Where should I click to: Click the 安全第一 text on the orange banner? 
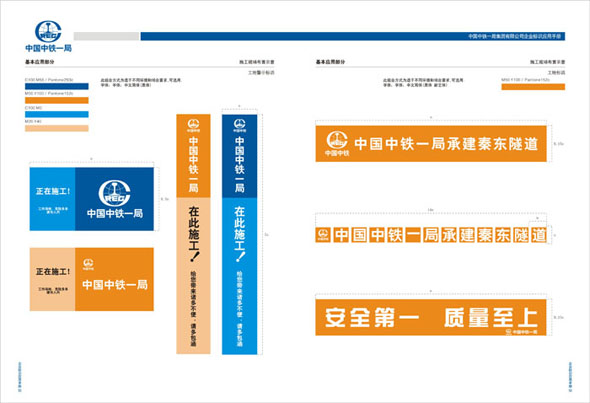(372, 317)
